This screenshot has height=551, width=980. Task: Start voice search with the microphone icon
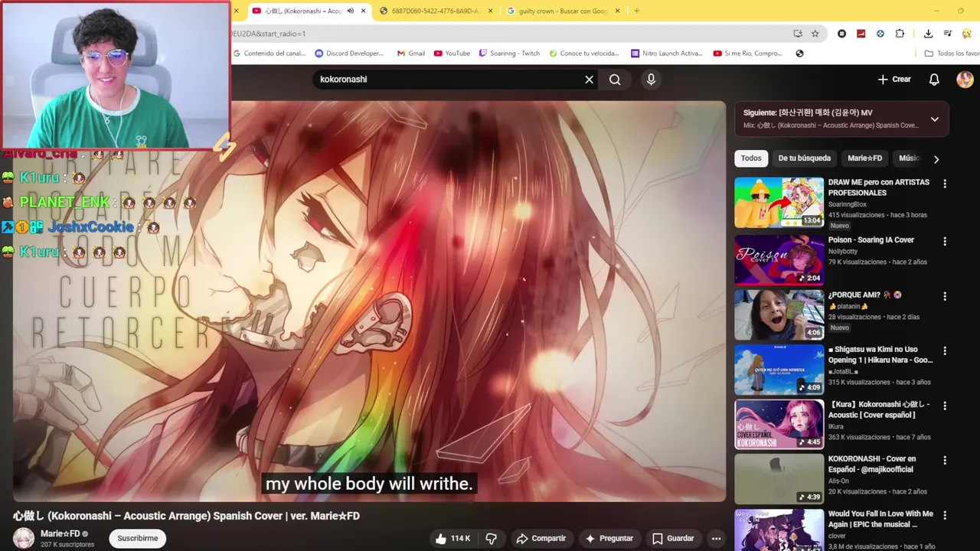click(x=651, y=79)
